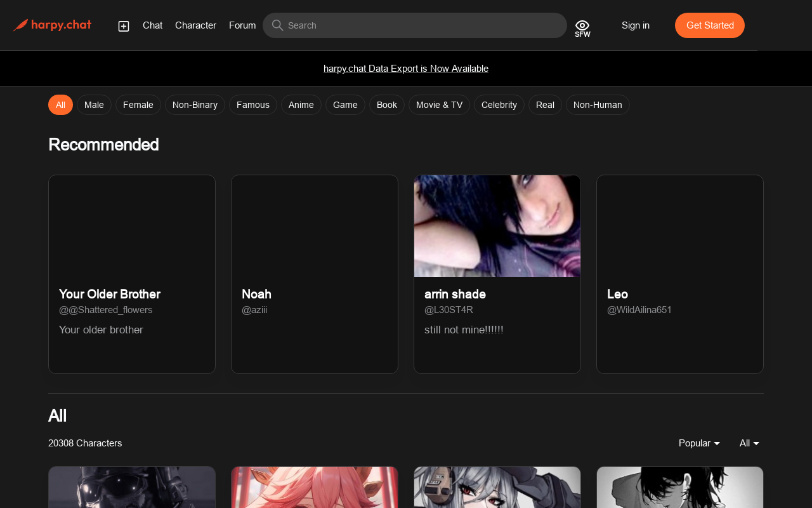Select the Book category filter
812x508 pixels.
pos(387,105)
